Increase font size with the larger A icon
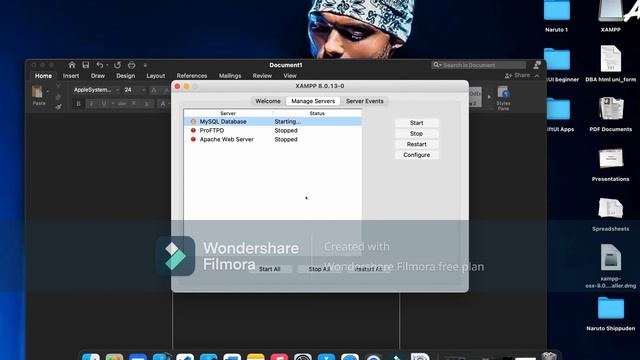Image resolution: width=640 pixels, height=360 pixels. tap(154, 90)
